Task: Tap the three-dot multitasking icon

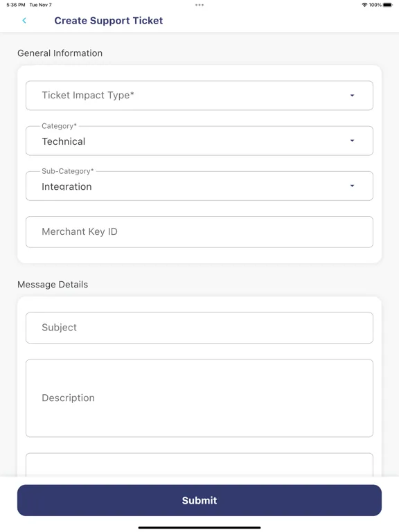Action: (x=199, y=5)
